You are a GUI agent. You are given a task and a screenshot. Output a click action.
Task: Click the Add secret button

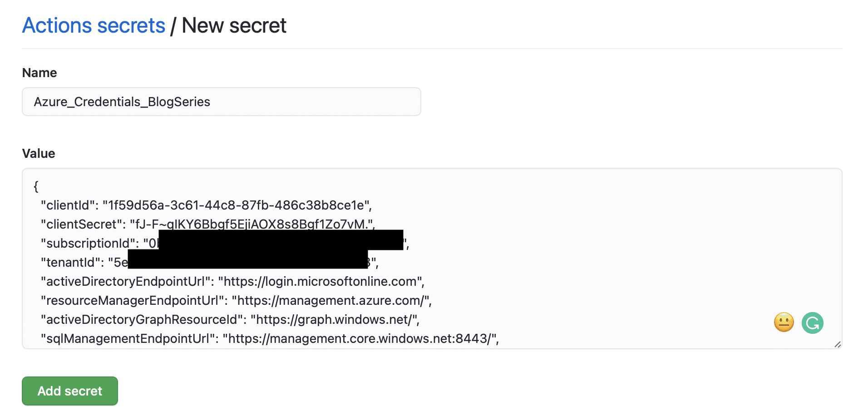coord(70,391)
